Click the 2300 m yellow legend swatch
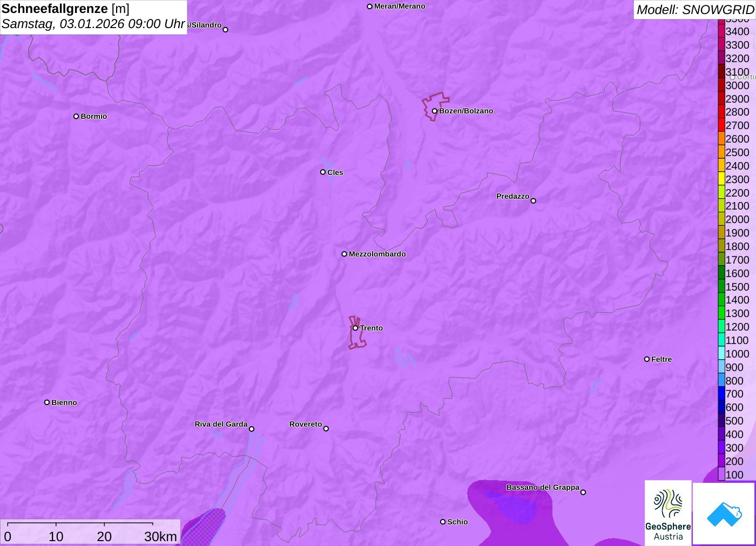 (x=721, y=179)
